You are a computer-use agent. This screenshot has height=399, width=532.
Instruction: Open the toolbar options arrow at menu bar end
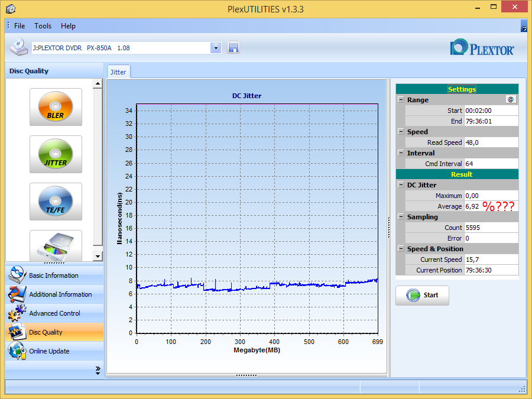[x=524, y=27]
